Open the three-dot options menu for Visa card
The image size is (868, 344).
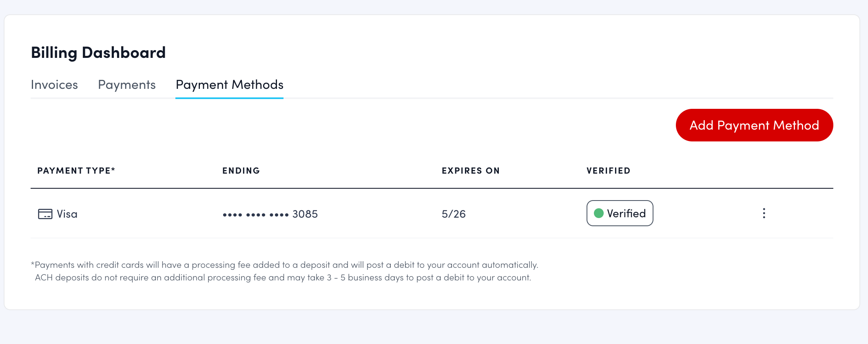click(764, 213)
